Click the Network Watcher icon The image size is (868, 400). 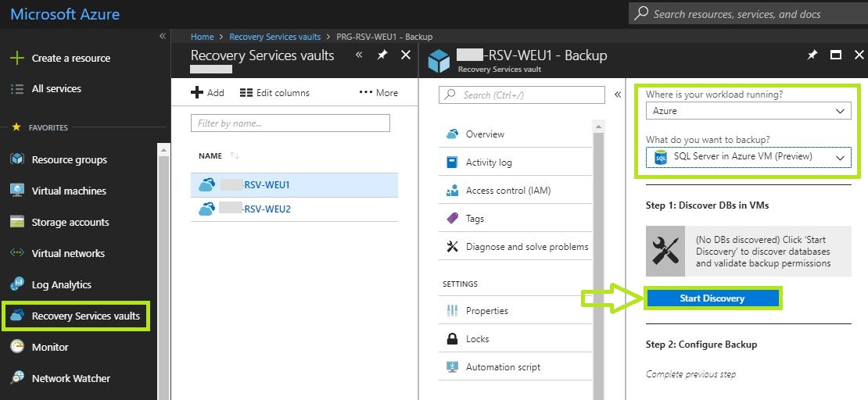(x=18, y=378)
